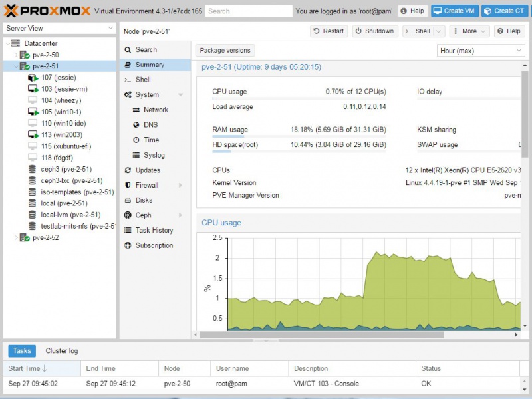Open the Server View dropdown
532x399 pixels.
pos(60,28)
